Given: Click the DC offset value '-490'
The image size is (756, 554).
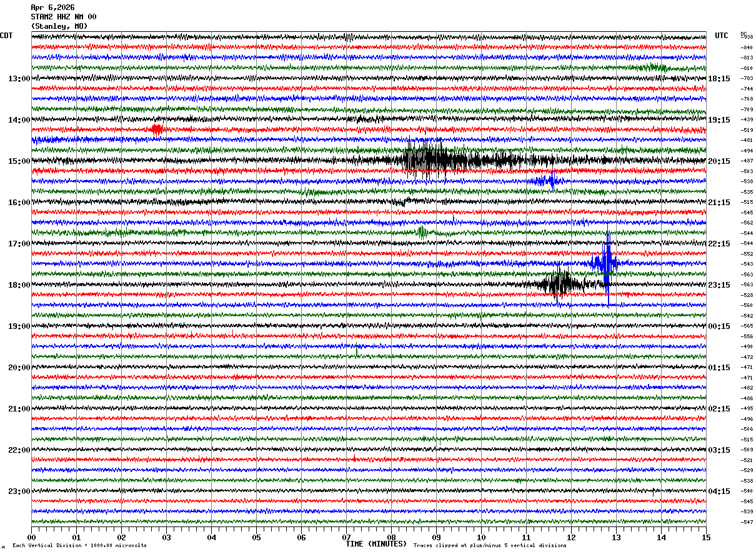Looking at the screenshot, I should (x=747, y=347).
